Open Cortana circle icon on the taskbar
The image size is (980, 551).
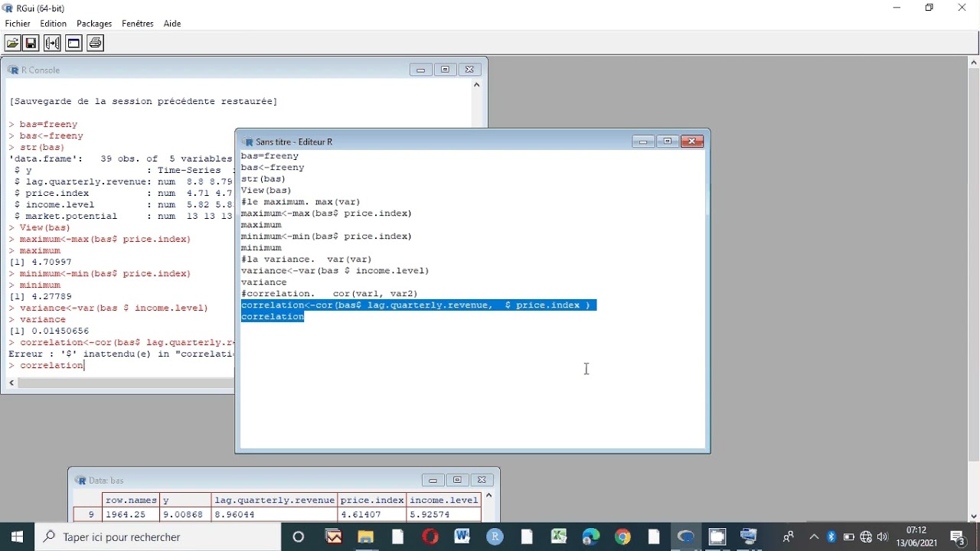tap(299, 537)
